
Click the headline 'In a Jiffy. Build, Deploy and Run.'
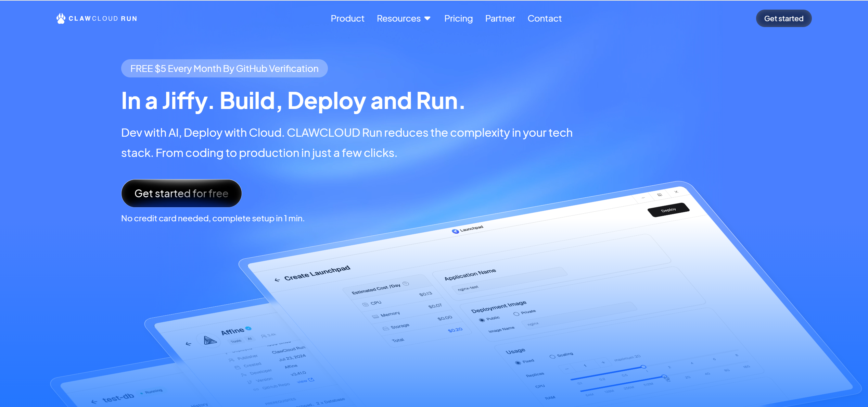[293, 101]
